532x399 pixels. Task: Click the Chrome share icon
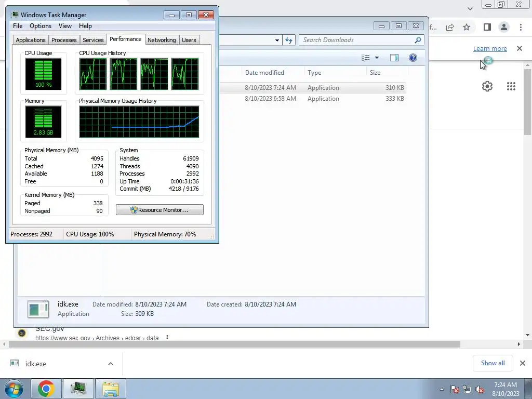[450, 27]
